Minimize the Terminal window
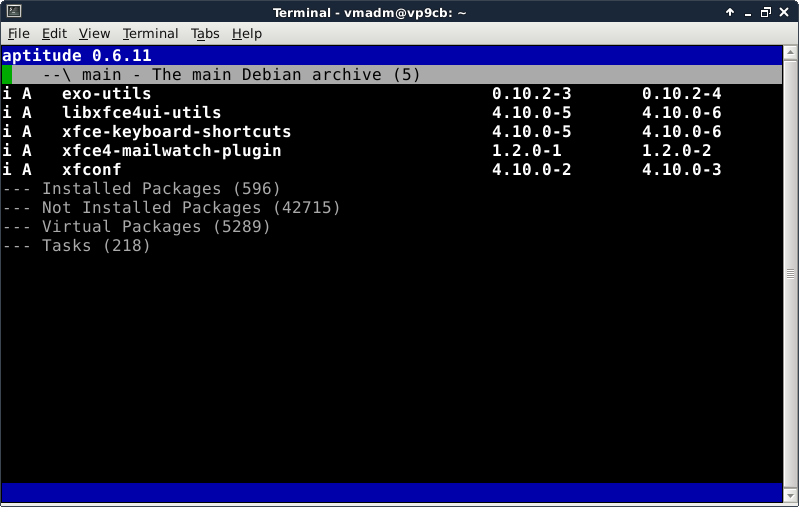 (746, 11)
